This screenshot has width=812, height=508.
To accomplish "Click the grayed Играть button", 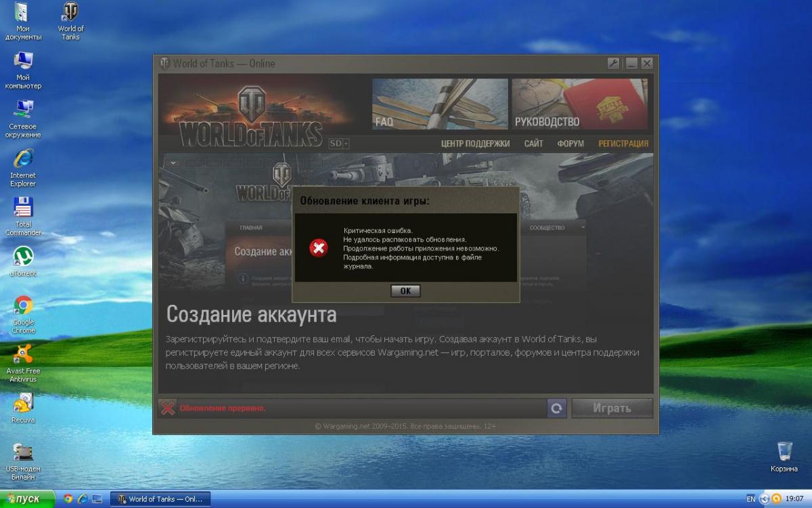I will [612, 408].
